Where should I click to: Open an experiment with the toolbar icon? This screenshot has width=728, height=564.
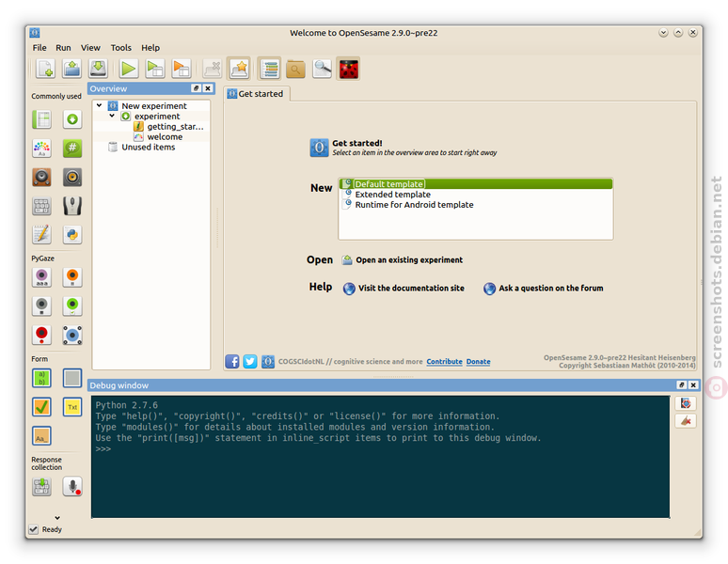click(72, 69)
